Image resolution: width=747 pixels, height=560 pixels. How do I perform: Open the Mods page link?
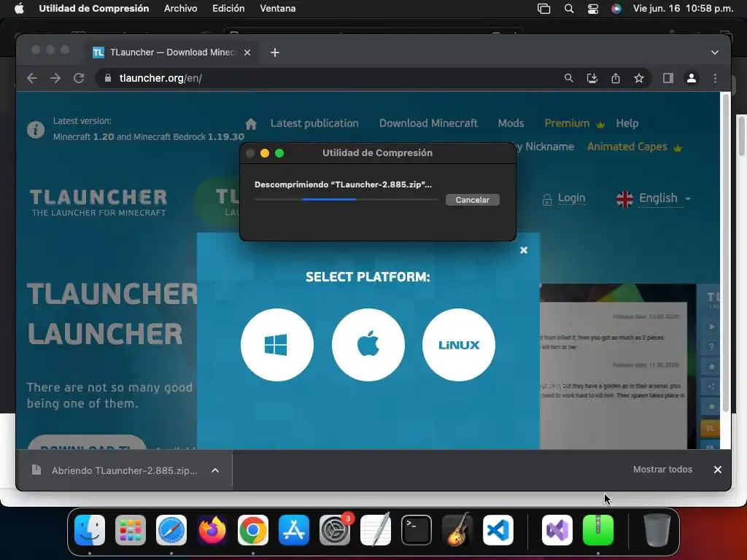coord(511,123)
